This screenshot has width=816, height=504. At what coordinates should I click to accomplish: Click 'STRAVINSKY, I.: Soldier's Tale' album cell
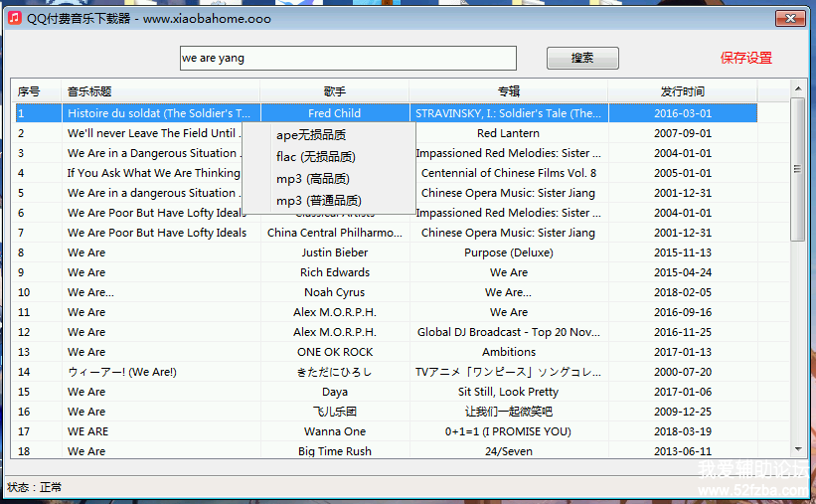[509, 113]
